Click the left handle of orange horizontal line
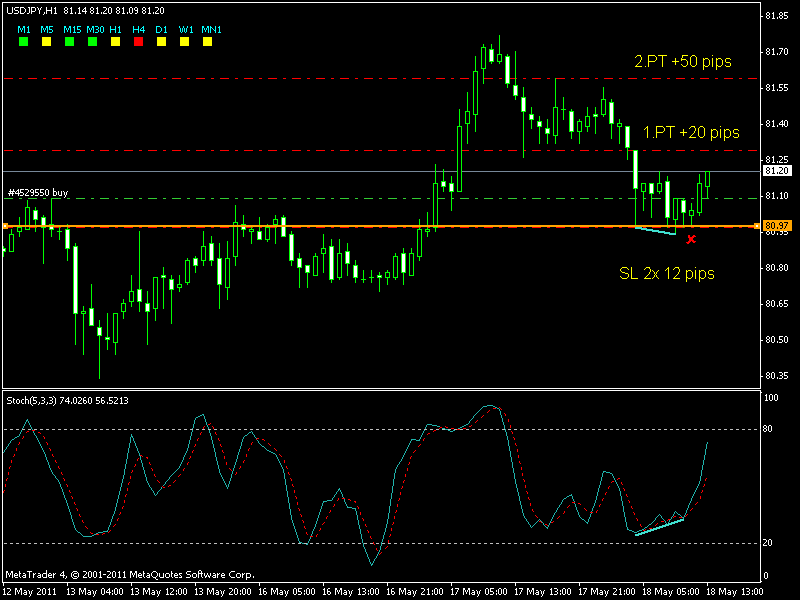Image resolution: width=800 pixels, height=600 pixels. coord(5,226)
